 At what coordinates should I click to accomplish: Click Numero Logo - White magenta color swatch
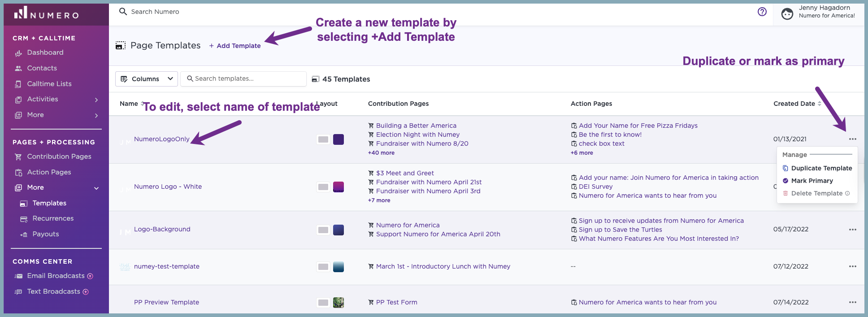point(339,187)
